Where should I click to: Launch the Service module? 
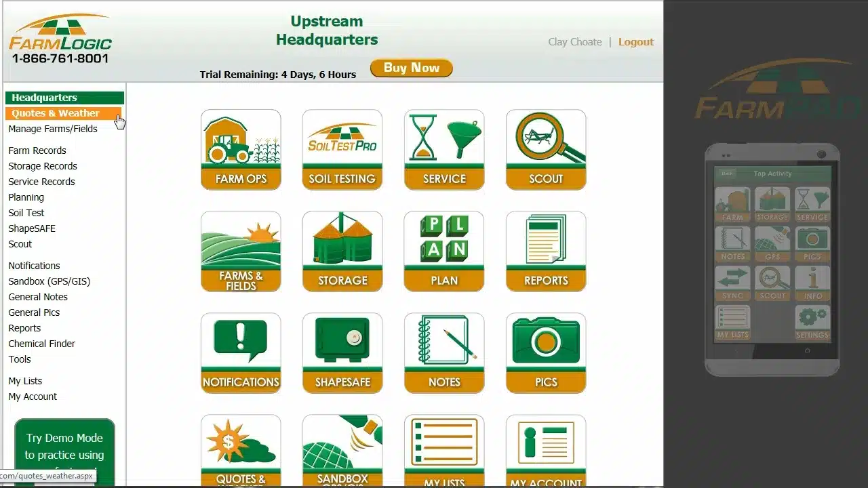click(x=444, y=149)
